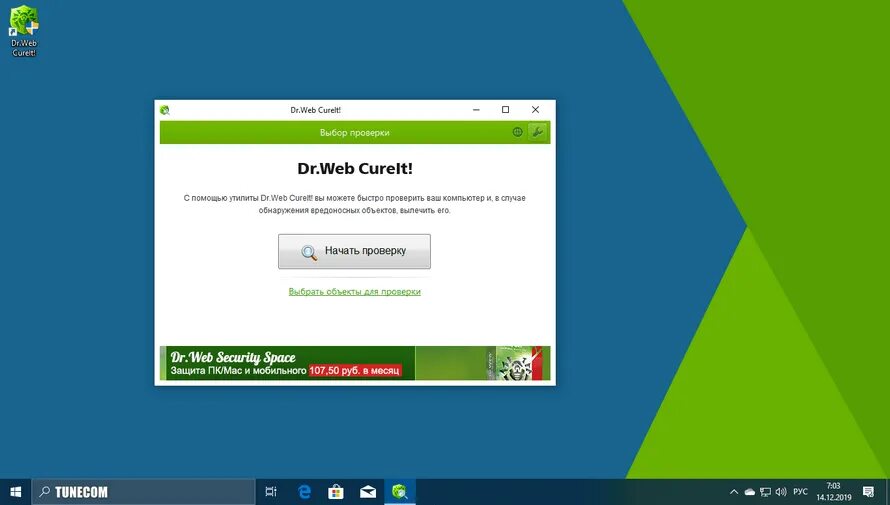Open network status tray icon
The height and width of the screenshot is (505, 890).
765,492
